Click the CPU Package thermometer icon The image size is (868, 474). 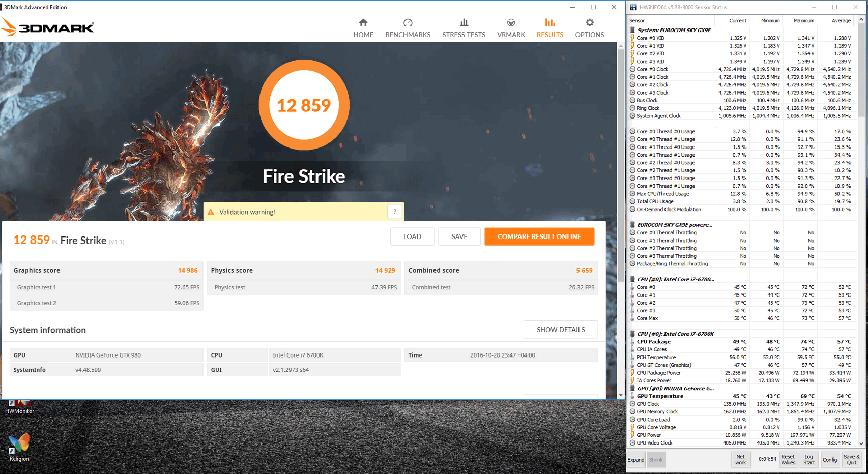click(632, 341)
